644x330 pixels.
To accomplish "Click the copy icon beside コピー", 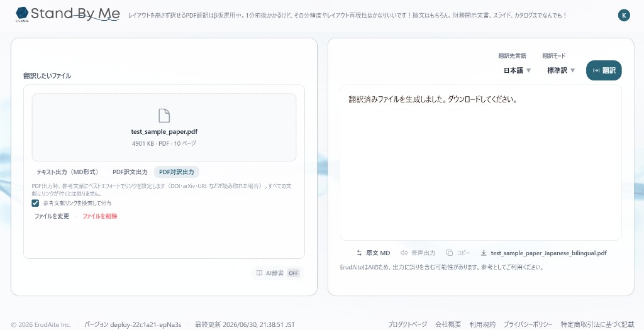I will click(x=449, y=253).
